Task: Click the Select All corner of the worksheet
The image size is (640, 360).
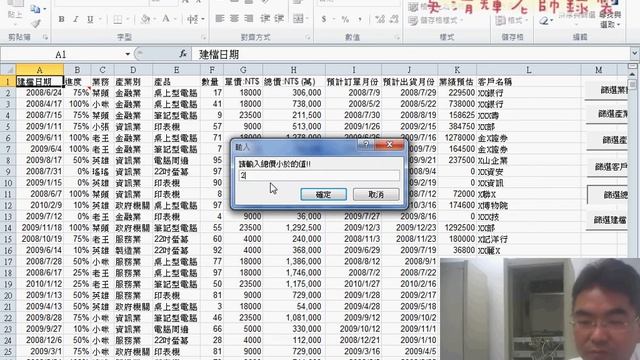Action: tap(7, 70)
